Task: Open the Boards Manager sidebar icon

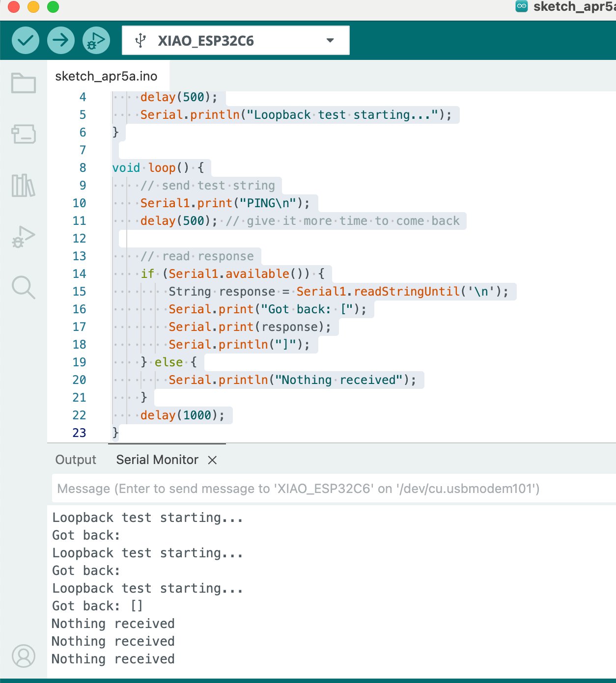Action: pos(24,134)
